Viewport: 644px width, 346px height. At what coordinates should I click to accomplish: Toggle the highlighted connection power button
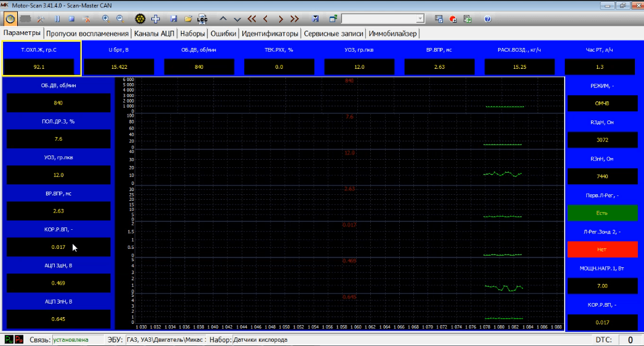10,19
